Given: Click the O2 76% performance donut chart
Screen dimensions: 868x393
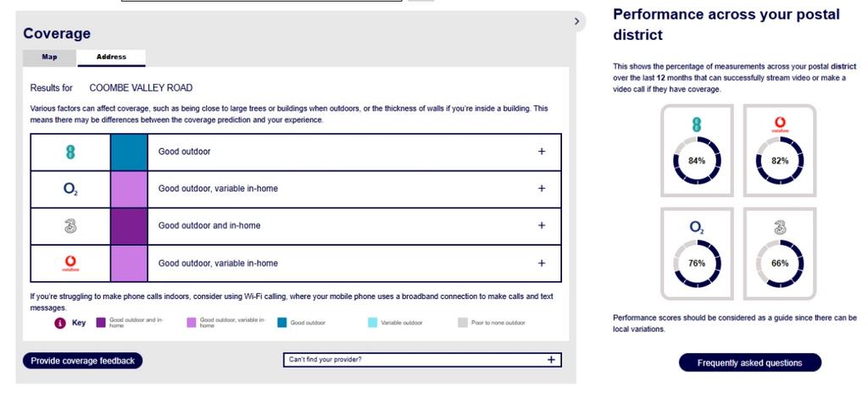Looking at the screenshot, I should tap(697, 263).
